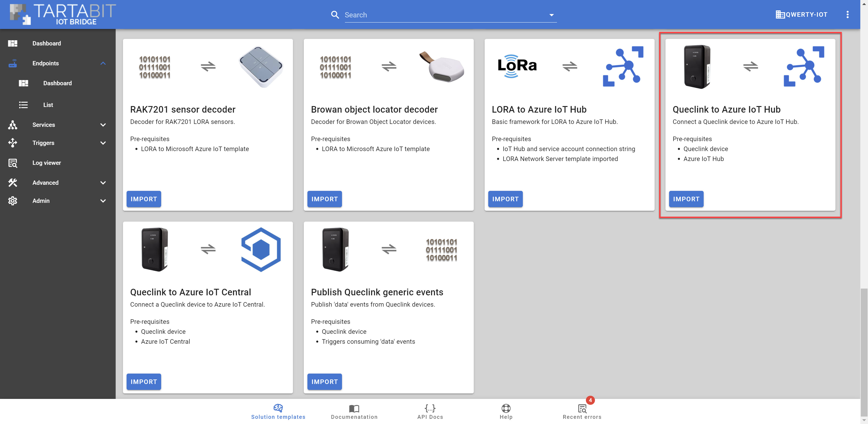Click the Queclink to Azure IoT Central title
Viewport: 868px width, 424px height.
[x=190, y=292]
